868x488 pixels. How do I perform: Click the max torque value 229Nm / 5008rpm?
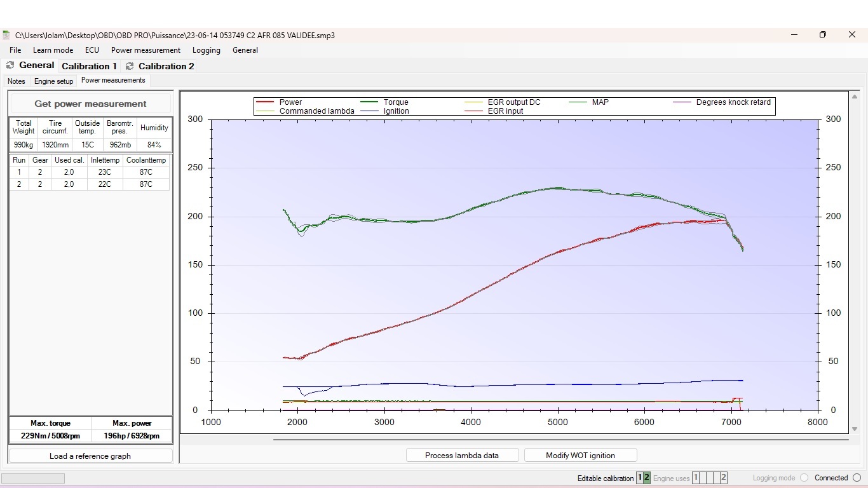[51, 437]
